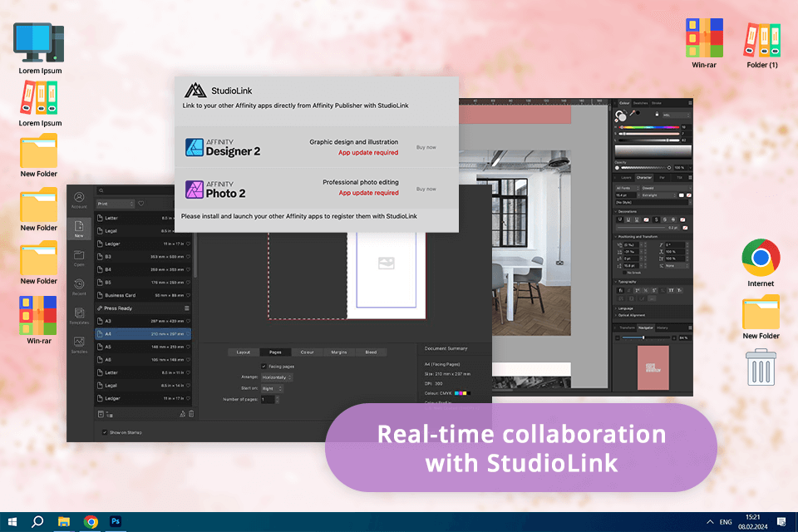Enable ligatures fi in the Typography section
The image size is (798, 532).
620,290
